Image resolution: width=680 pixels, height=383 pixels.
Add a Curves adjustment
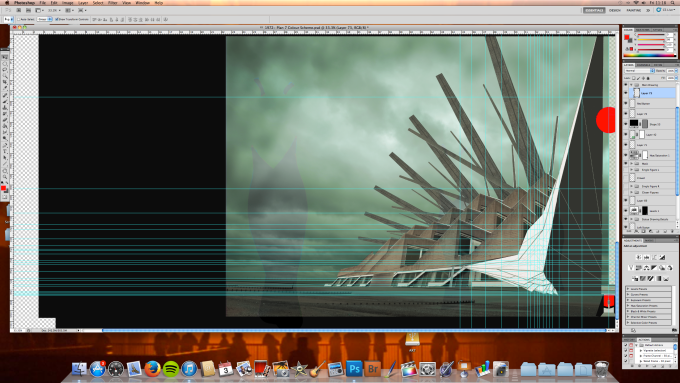[654, 257]
